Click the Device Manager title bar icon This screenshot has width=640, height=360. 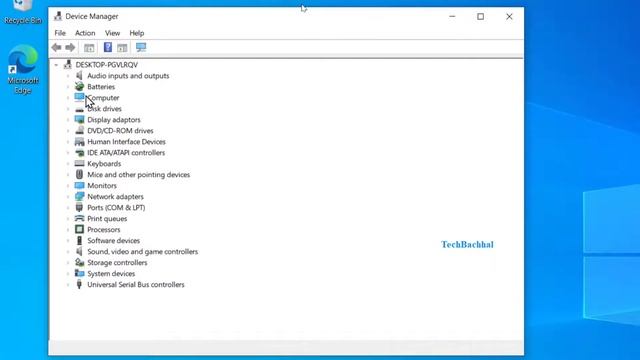point(58,16)
